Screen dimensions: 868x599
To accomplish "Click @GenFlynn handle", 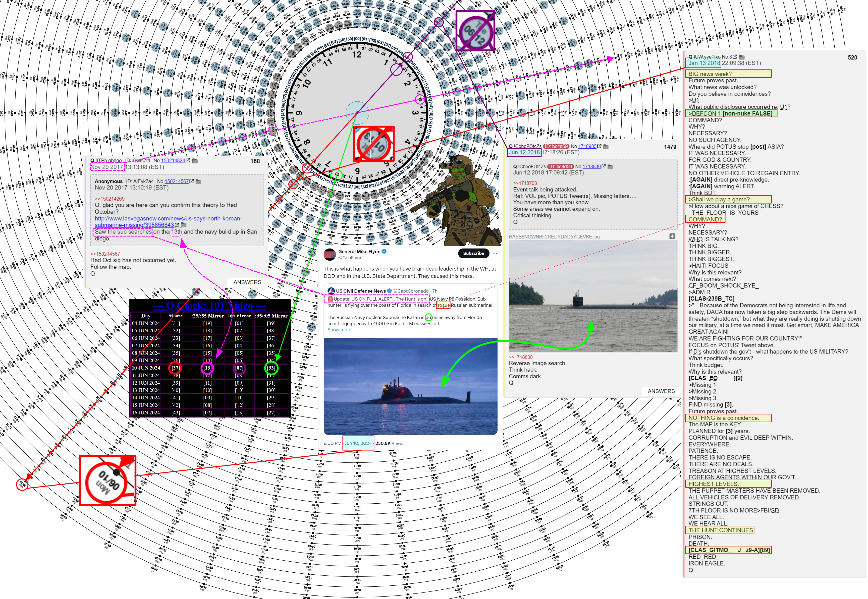I will click(350, 258).
